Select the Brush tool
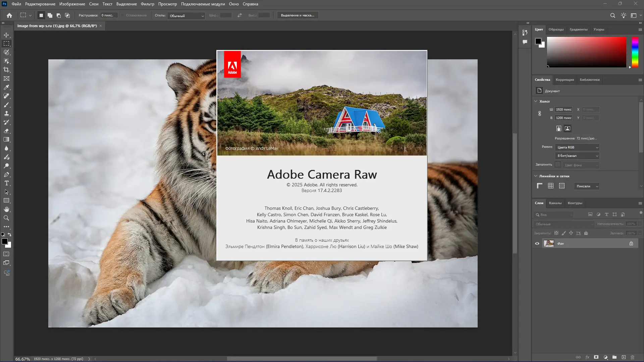This screenshot has width=644, height=362. point(6,105)
